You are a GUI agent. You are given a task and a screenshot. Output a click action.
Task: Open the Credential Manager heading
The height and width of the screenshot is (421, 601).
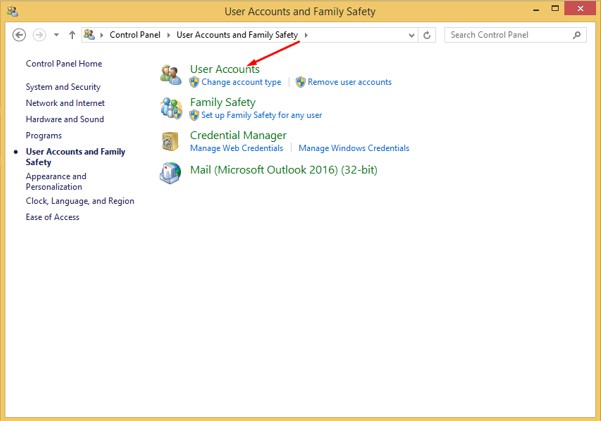pos(238,135)
